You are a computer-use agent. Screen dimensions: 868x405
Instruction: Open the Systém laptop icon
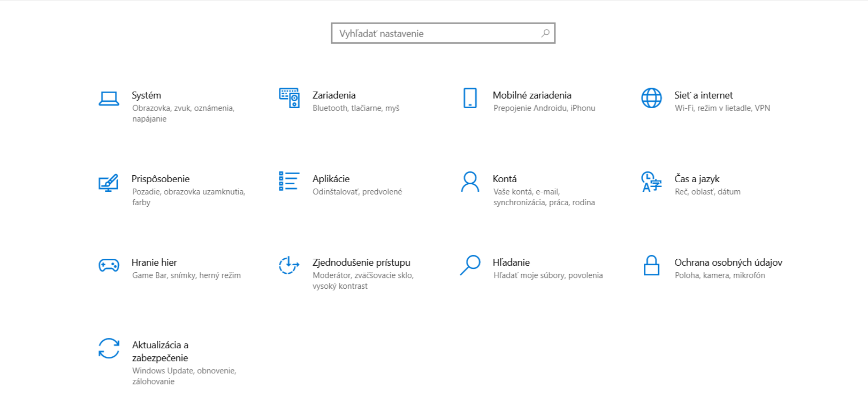click(109, 99)
